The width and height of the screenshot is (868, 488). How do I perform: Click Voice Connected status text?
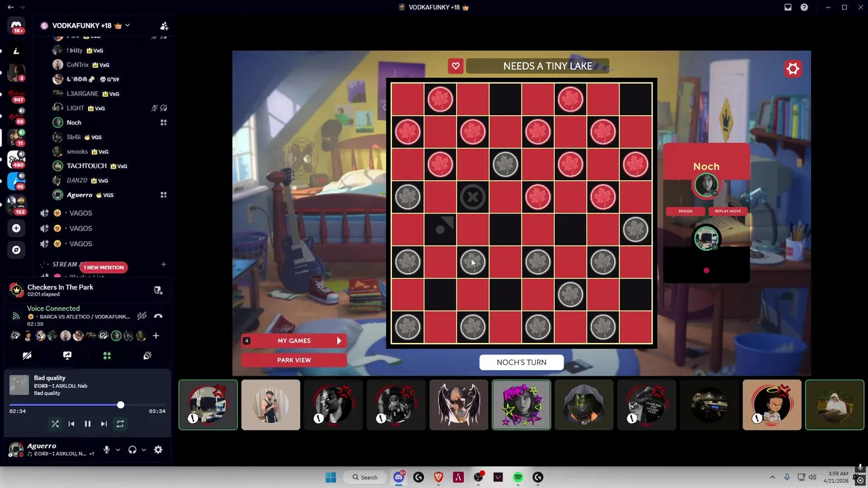[x=54, y=308]
